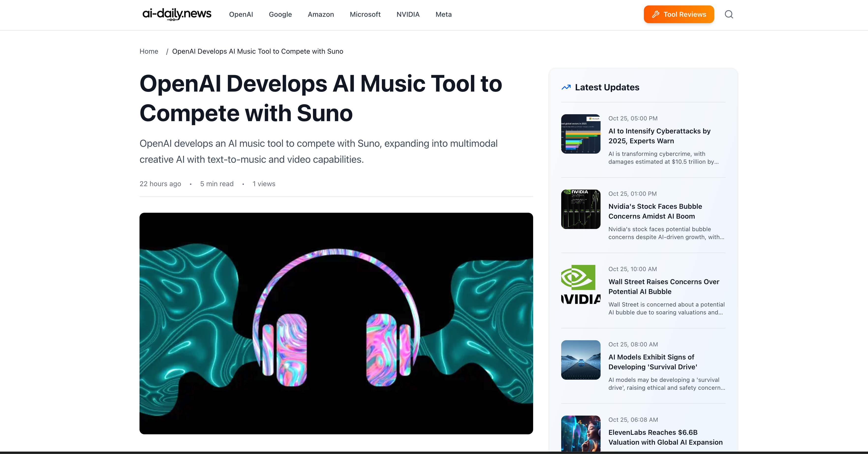Open the cyberattacks chart thumbnail
This screenshot has width=868, height=454.
580,134
